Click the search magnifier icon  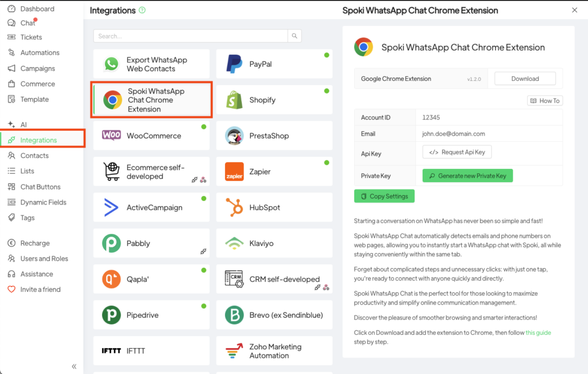(x=294, y=36)
